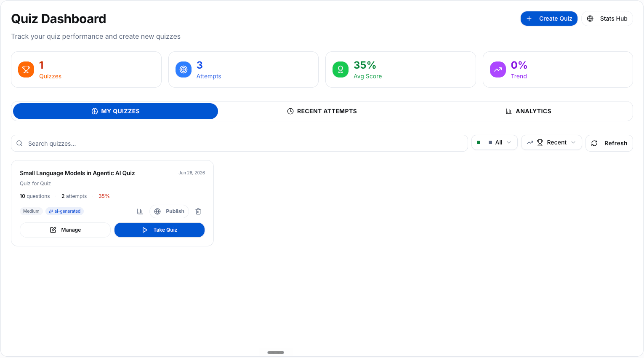Click the play icon in Take Quiz
This screenshot has height=358, width=644.
(x=145, y=230)
